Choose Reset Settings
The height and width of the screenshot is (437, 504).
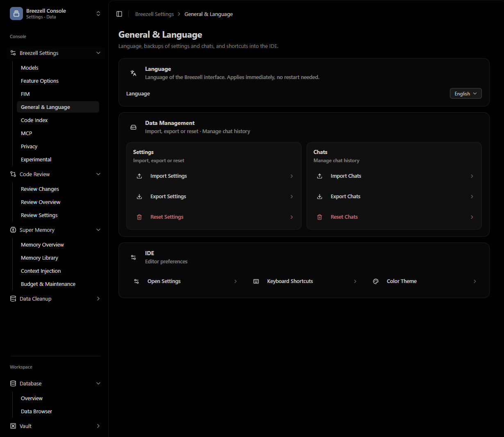(214, 217)
